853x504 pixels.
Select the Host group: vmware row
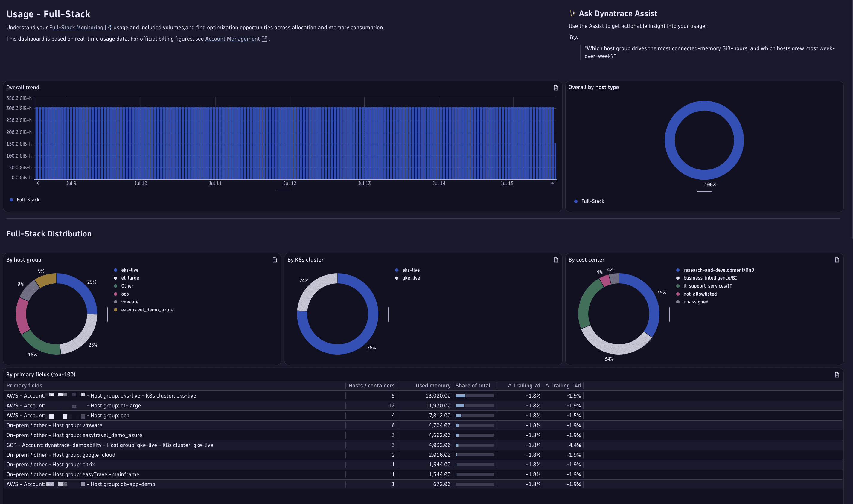pos(424,425)
